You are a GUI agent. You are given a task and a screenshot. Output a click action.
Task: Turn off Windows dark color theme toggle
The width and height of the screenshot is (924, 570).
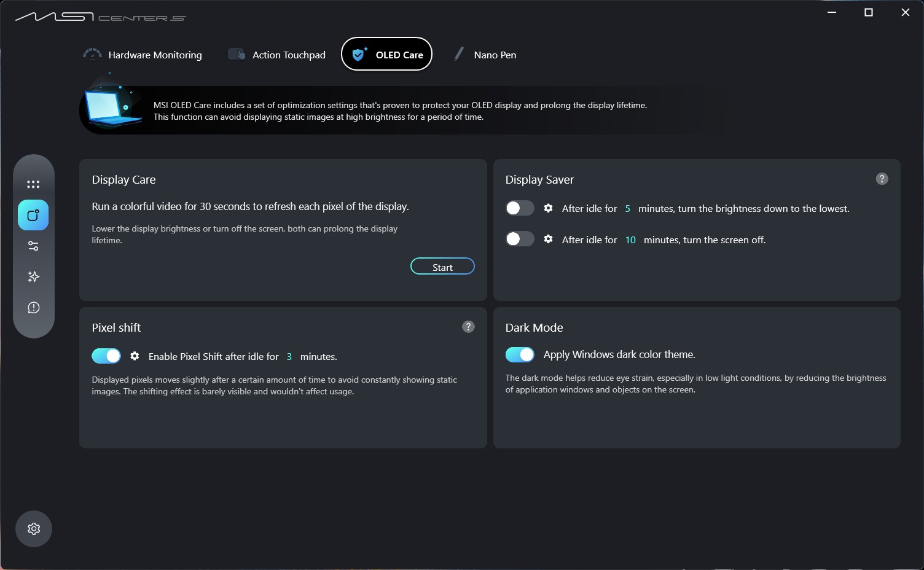520,354
